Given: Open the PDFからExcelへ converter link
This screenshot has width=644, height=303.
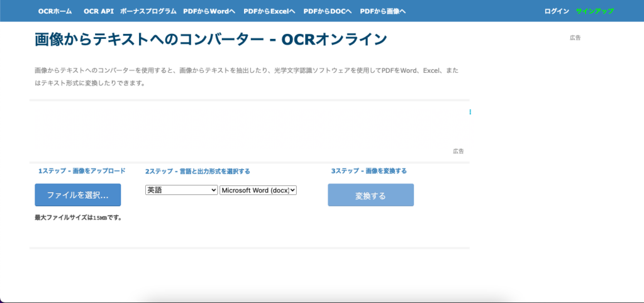Looking at the screenshot, I should coord(269,11).
